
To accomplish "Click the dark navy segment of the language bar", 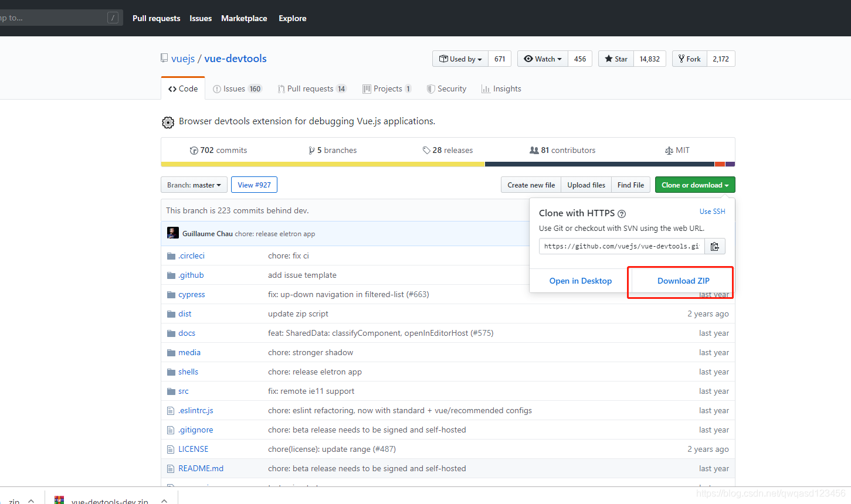I will point(599,164).
